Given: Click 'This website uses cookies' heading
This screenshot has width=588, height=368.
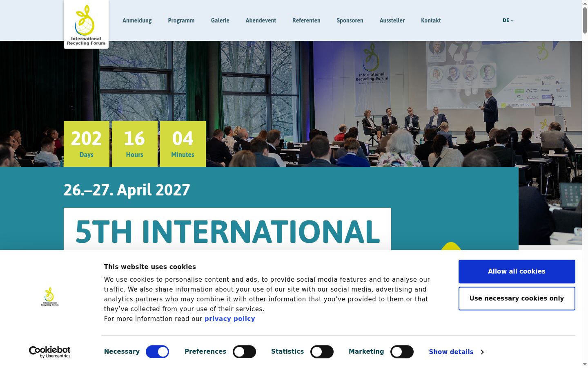Looking at the screenshot, I should [150, 267].
